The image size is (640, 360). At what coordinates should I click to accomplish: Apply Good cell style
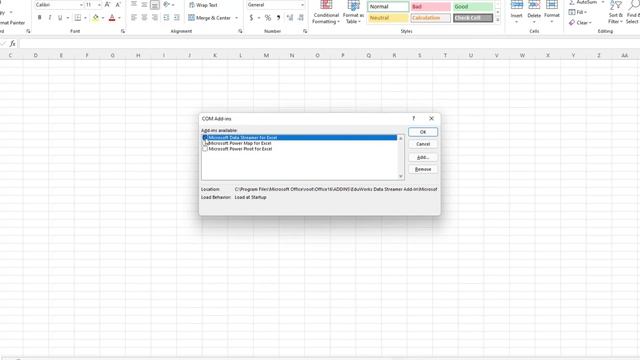click(x=473, y=7)
